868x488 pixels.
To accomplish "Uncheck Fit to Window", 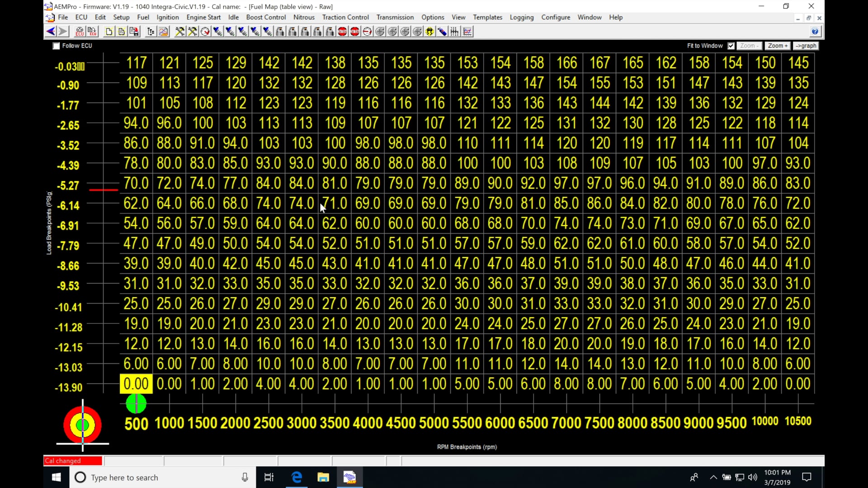I will (x=731, y=46).
